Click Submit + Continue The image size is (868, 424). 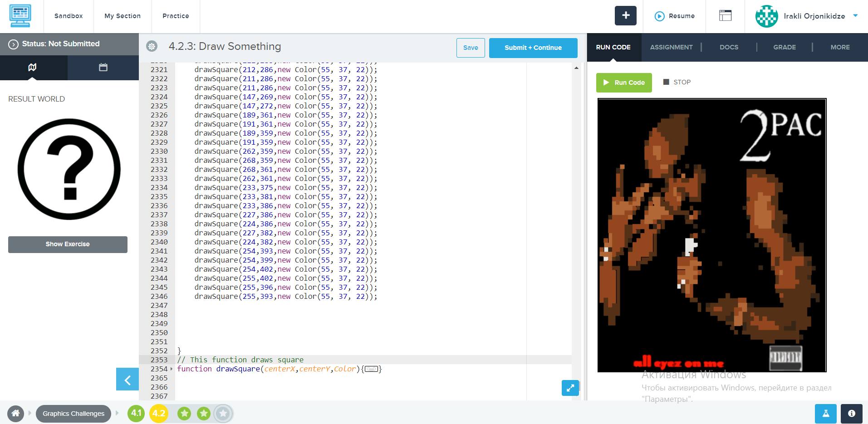pos(533,48)
